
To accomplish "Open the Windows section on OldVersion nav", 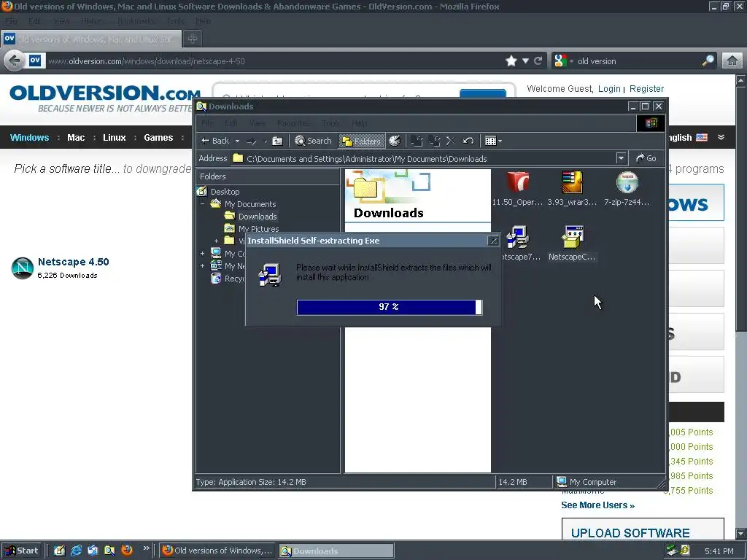I will coord(29,138).
